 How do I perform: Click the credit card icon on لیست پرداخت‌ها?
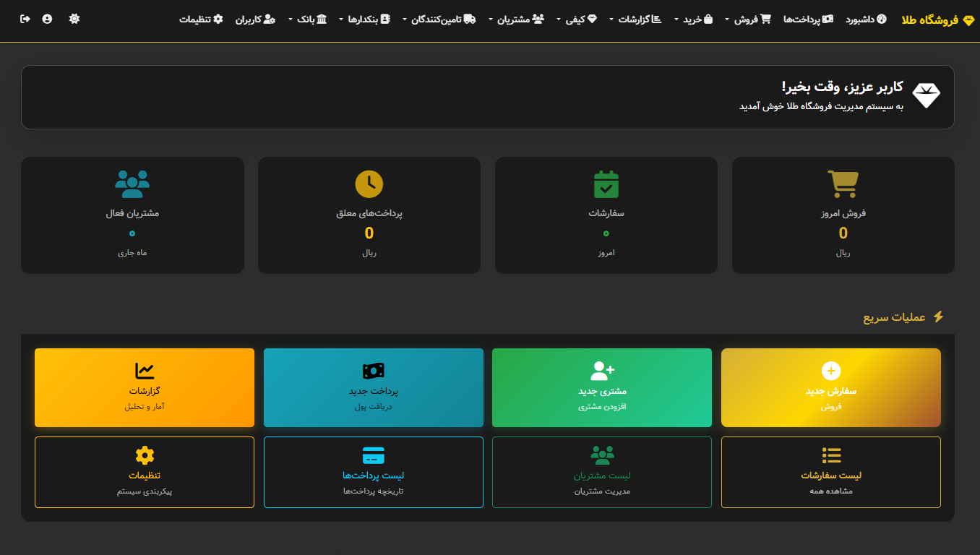pos(374,455)
